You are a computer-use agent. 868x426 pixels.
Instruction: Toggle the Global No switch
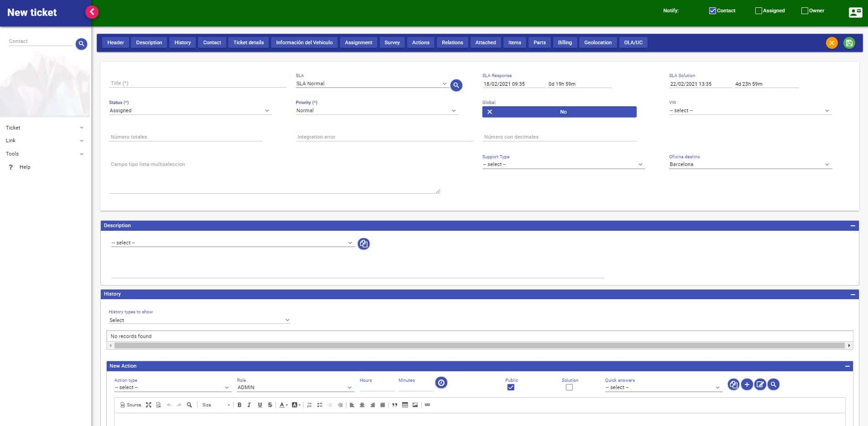(559, 112)
